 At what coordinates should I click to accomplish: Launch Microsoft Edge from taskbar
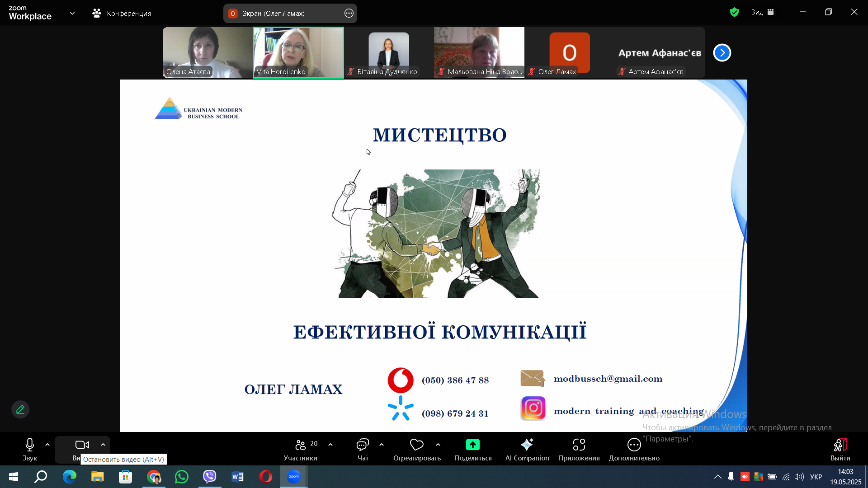click(70, 477)
